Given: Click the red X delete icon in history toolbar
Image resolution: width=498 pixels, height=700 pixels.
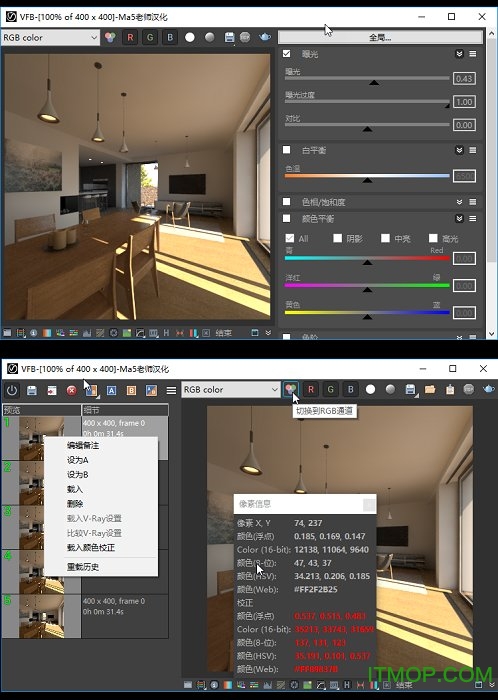Looking at the screenshot, I should [x=71, y=390].
